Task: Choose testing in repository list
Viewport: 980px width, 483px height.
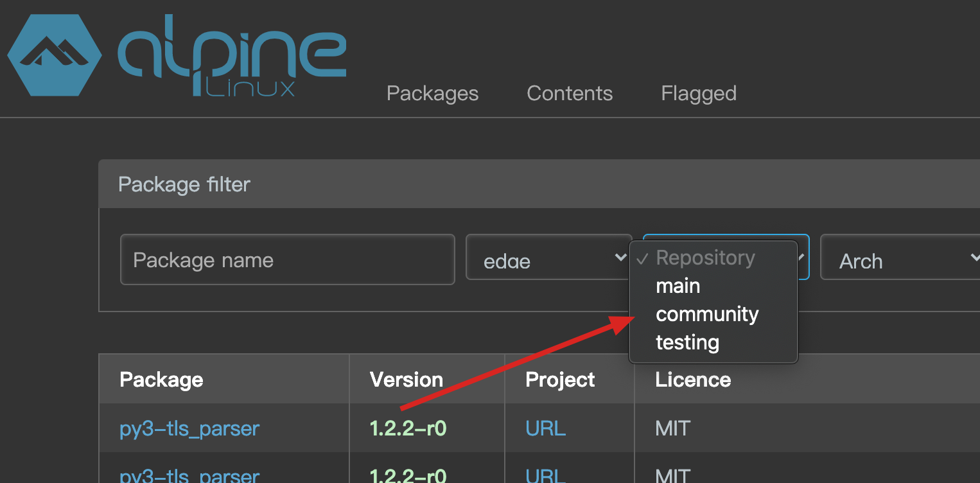Action: pos(713,342)
